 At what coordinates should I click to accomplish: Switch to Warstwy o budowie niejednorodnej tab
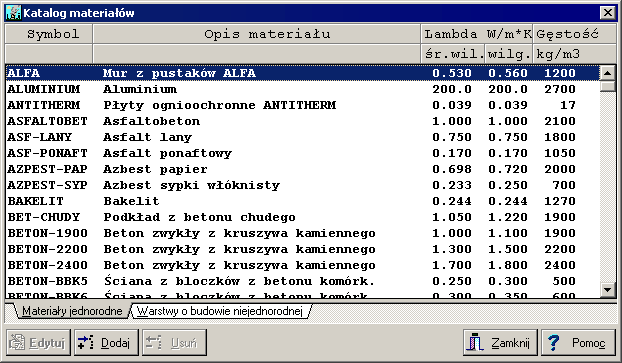point(220,311)
